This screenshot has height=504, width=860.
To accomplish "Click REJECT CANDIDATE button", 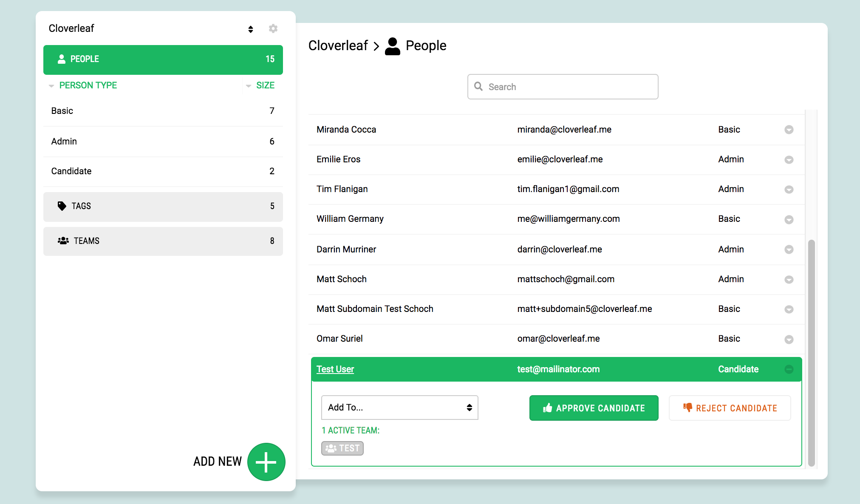I will (x=730, y=408).
